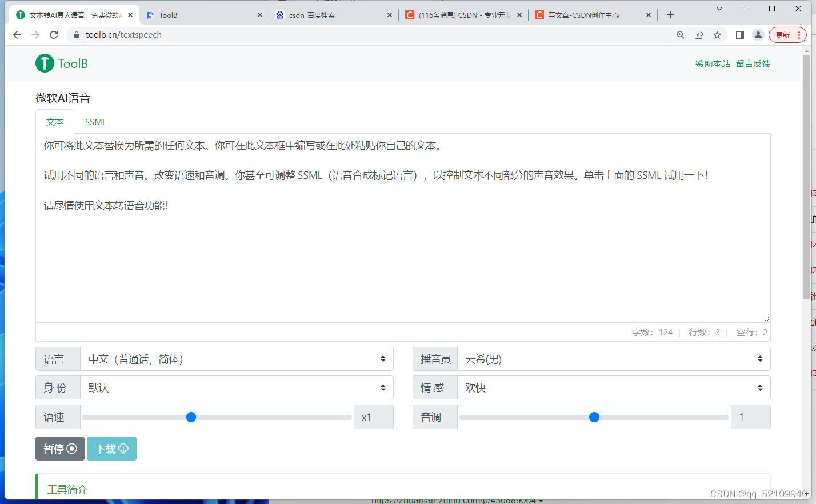Click the 暂停 pause button
816x504 pixels.
tap(60, 449)
